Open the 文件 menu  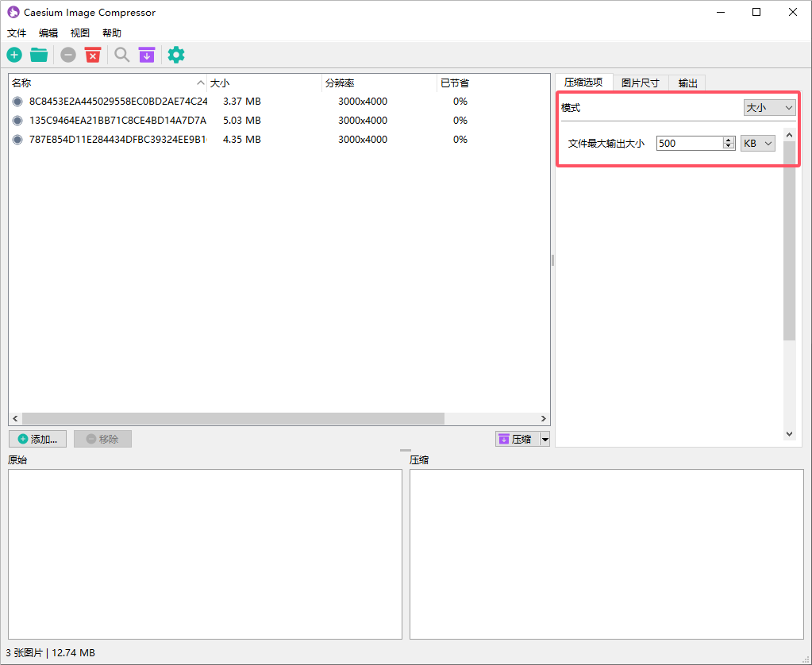click(x=17, y=33)
